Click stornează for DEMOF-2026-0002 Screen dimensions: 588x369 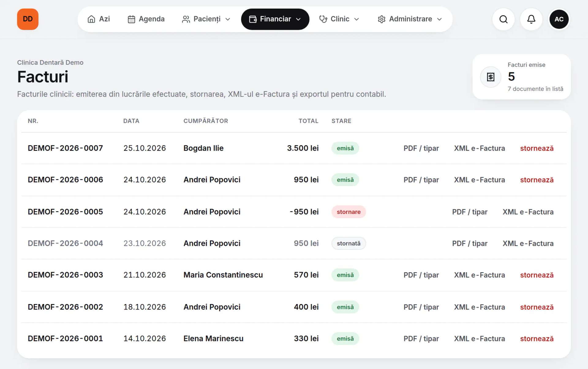pos(537,307)
